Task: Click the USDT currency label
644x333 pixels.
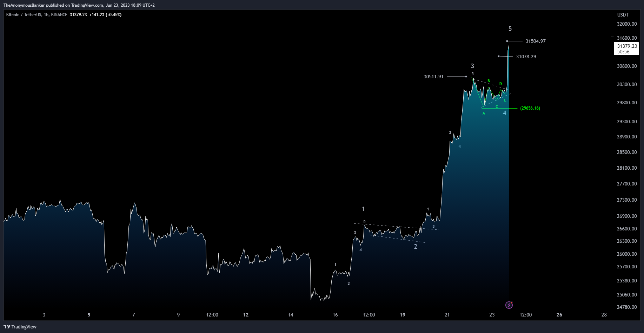Action: coord(623,15)
